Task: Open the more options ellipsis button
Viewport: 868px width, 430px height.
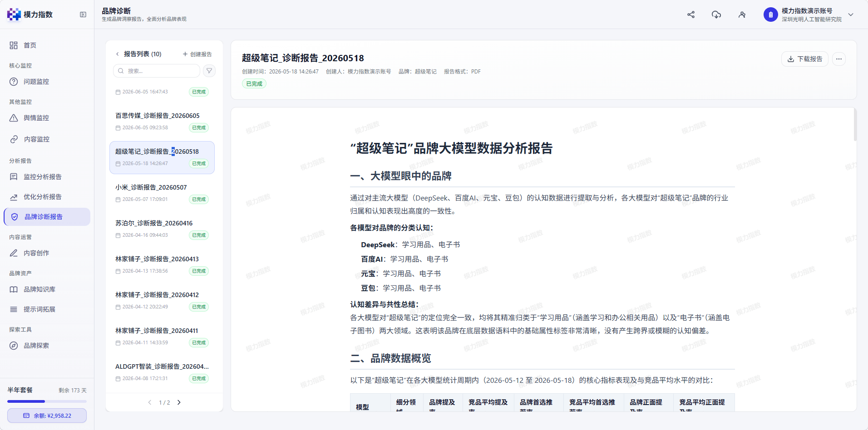Action: [839, 59]
